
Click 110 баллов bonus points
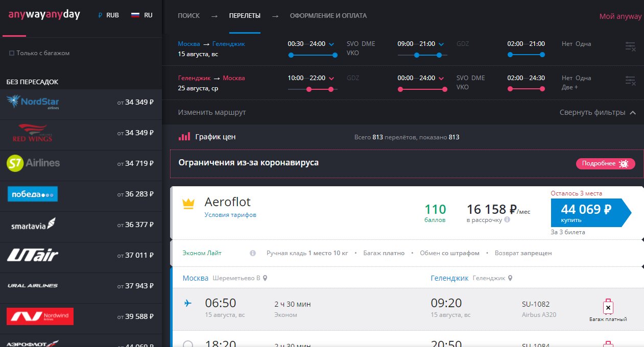[x=436, y=213]
